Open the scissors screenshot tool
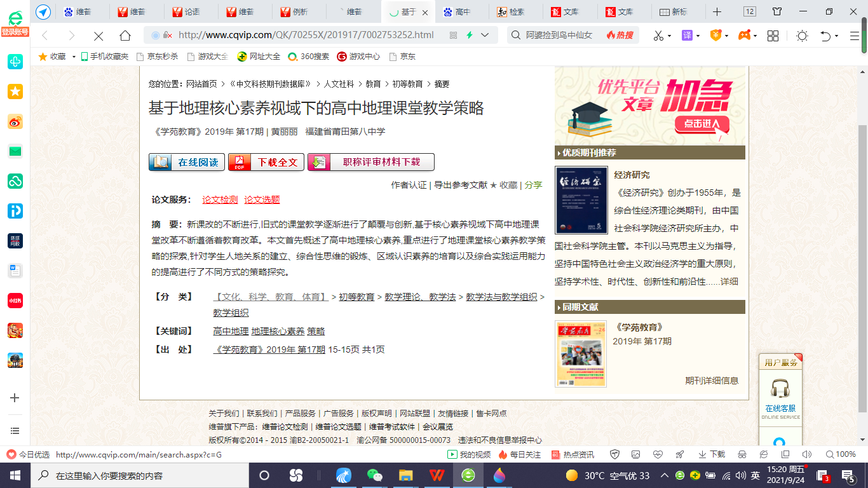Screen dimensions: 868x488 pos(658,36)
